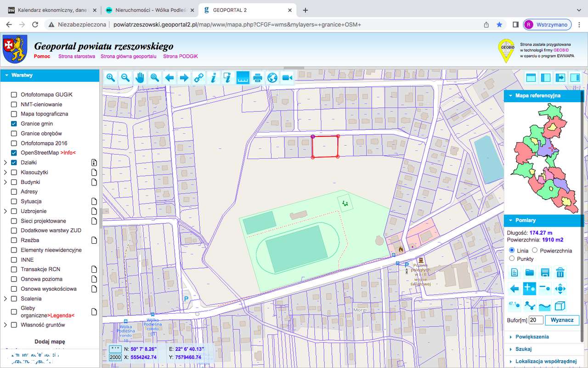Viewport: 588px width, 368px height.
Task: Click the Bufor distance input field
Action: click(536, 320)
